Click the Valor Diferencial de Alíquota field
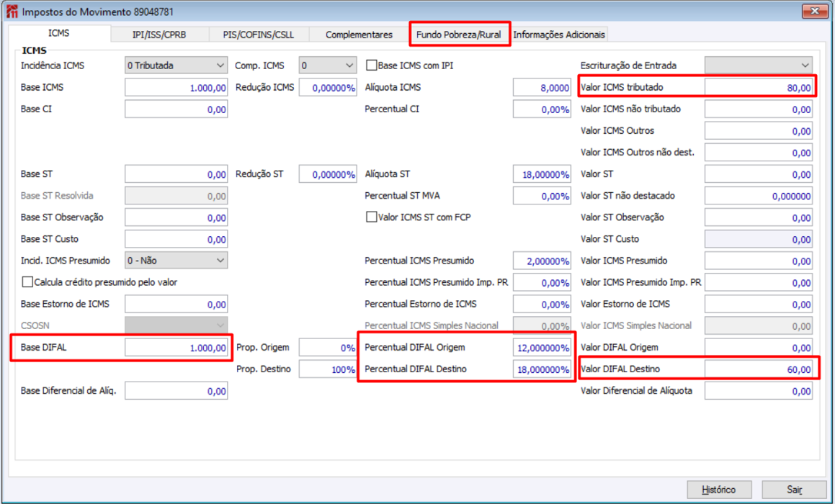 point(759,391)
